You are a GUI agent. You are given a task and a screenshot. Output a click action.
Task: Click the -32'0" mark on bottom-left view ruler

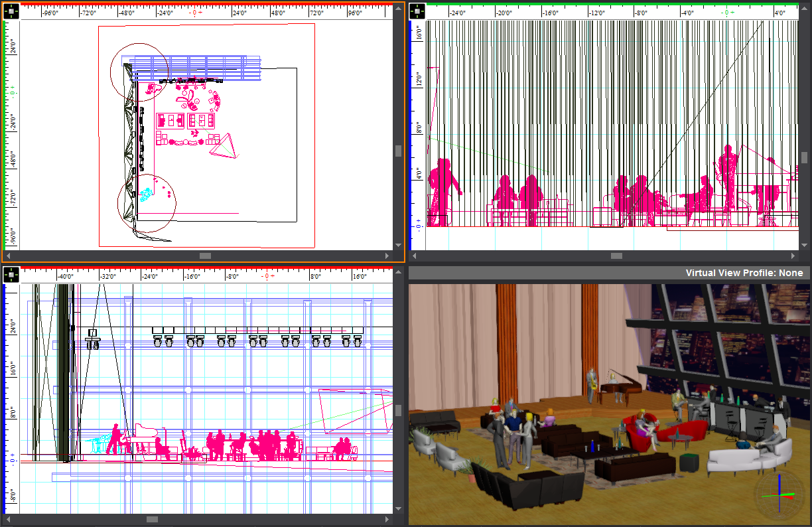pos(108,277)
